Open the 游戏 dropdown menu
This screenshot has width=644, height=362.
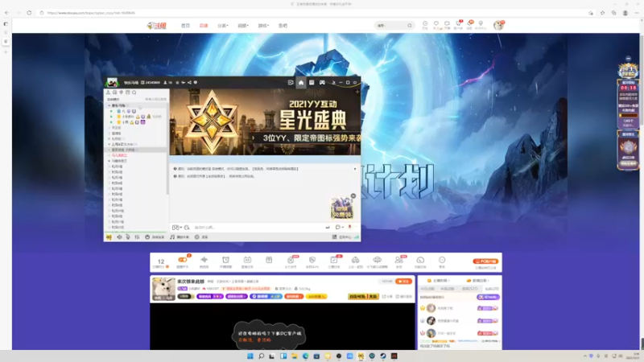click(x=263, y=26)
